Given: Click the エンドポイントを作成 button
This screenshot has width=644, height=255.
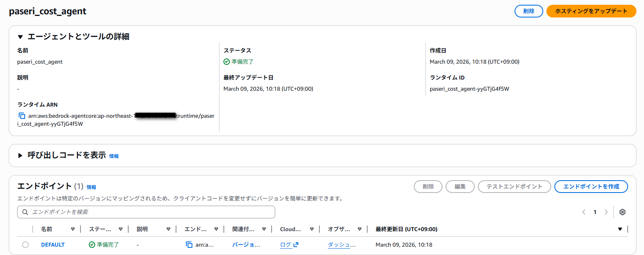Looking at the screenshot, I should 591,187.
